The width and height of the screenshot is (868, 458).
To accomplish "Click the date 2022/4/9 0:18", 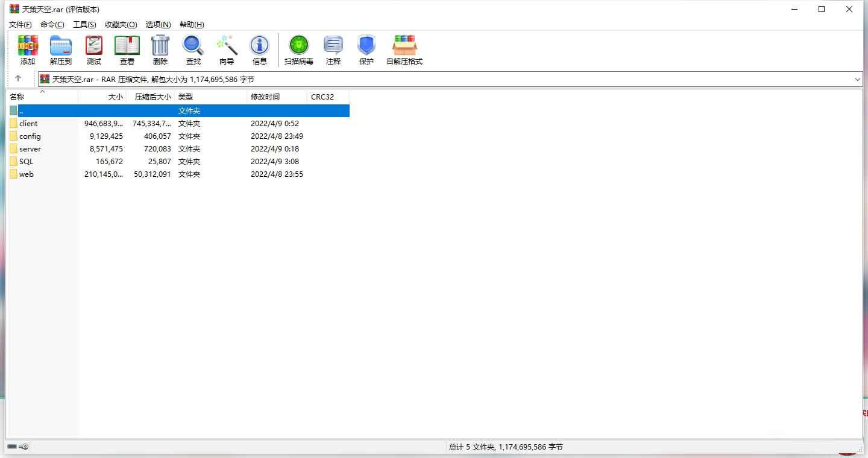I will (x=275, y=148).
